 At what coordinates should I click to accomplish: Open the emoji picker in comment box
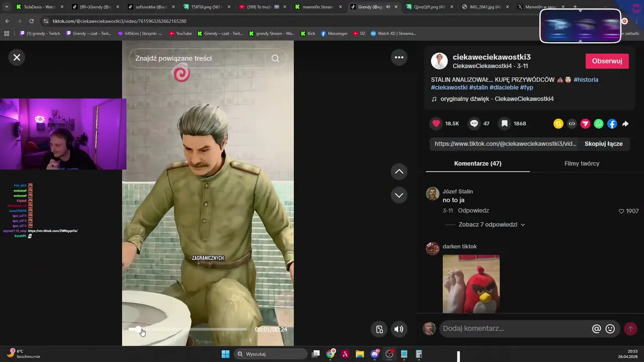(x=610, y=329)
